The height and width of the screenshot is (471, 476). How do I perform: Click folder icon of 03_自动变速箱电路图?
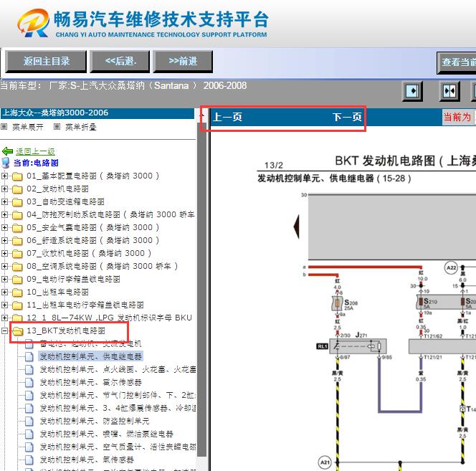point(17,202)
